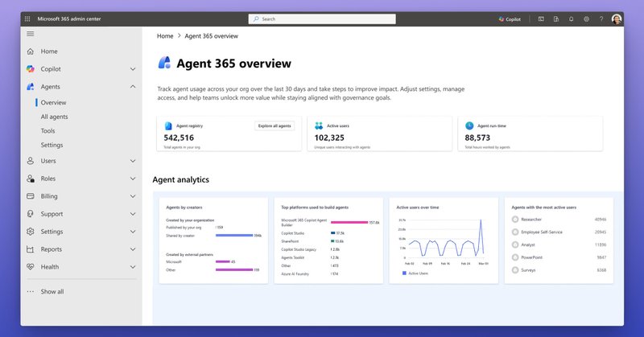Click the Roles icon in sidebar
This screenshot has width=644, height=337.
(x=31, y=179)
